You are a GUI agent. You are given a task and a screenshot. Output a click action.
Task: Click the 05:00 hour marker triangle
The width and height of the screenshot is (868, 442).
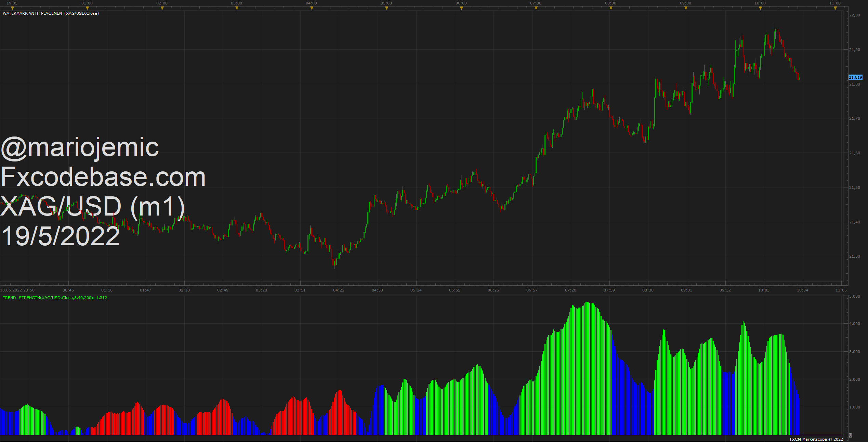386,8
